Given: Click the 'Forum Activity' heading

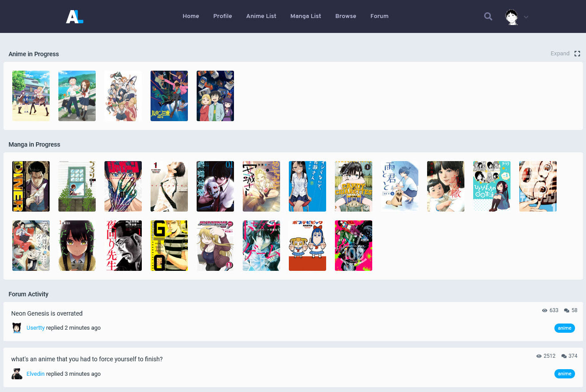Looking at the screenshot, I should [29, 294].
